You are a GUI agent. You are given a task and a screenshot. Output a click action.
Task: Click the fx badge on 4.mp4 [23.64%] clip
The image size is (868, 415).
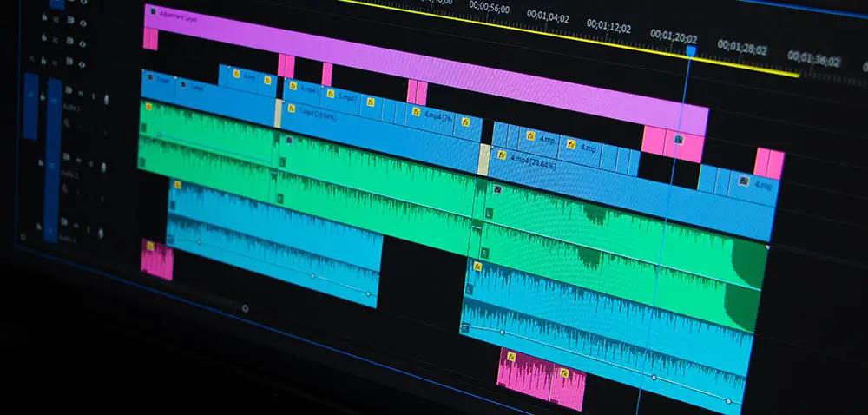[502, 155]
